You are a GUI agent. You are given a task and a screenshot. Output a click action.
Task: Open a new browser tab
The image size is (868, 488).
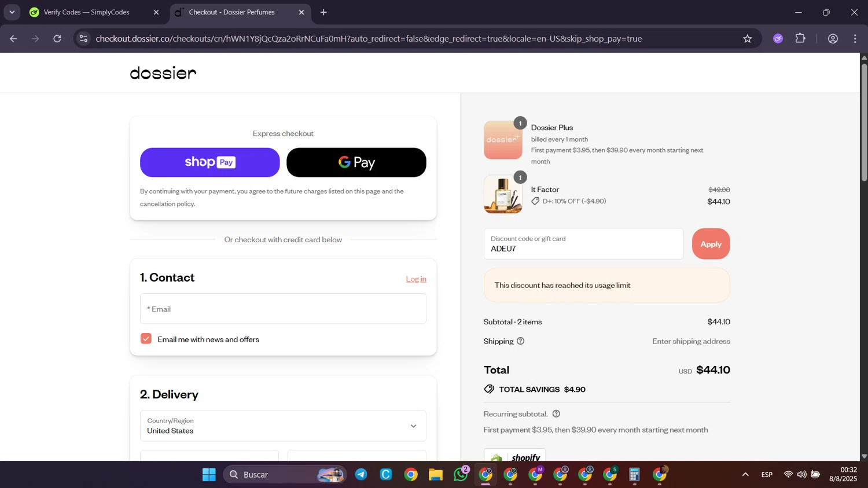(323, 12)
